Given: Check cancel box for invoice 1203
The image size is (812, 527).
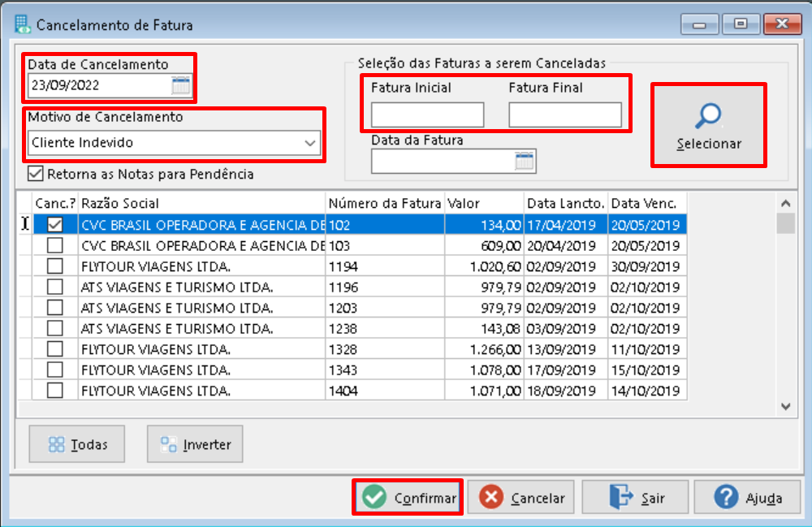Looking at the screenshot, I should click(55, 308).
